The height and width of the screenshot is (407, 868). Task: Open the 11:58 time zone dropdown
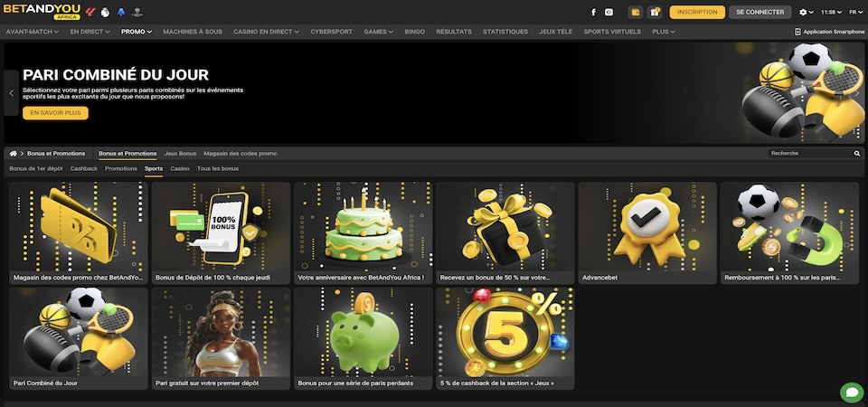coord(831,12)
